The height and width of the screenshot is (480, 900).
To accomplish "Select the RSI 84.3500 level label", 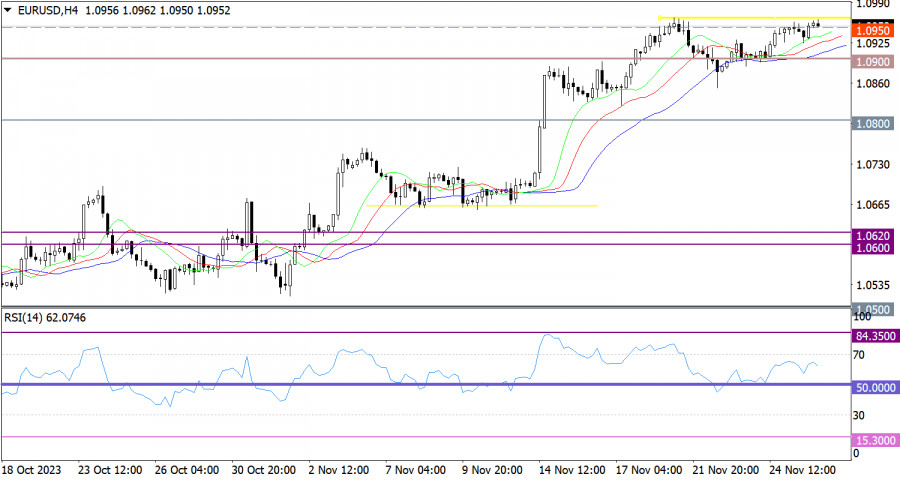I will (875, 336).
